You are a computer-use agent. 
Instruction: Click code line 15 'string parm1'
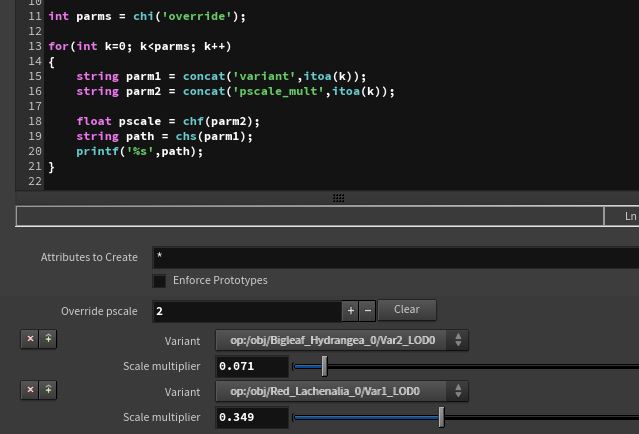click(x=221, y=77)
